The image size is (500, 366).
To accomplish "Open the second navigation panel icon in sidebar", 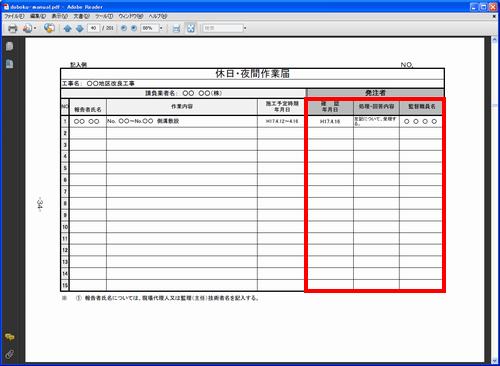I will pyautogui.click(x=10, y=64).
